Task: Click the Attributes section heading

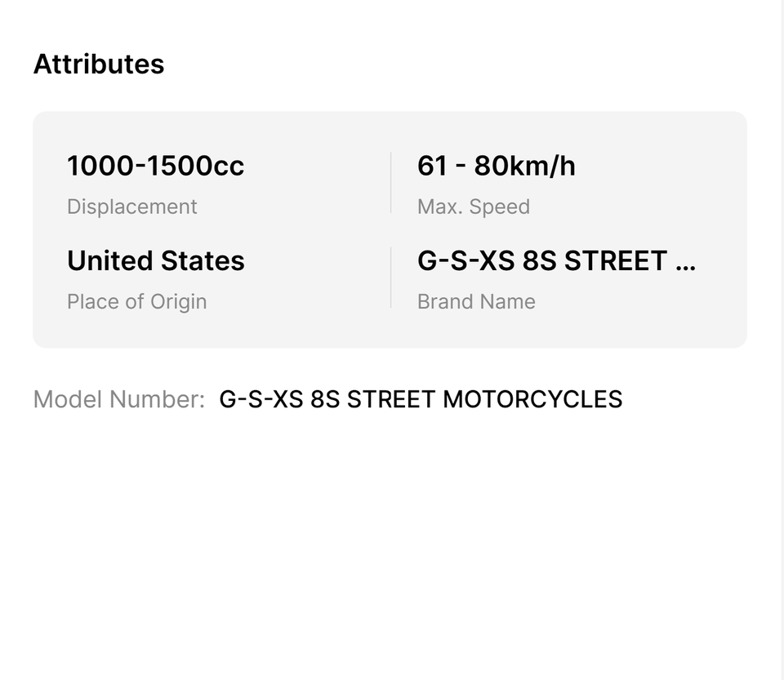Action: (x=99, y=64)
